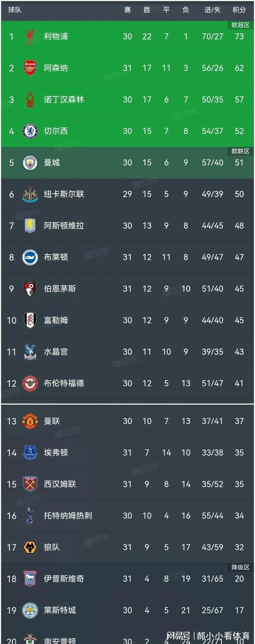Click the 欧冠区 zone label

tap(240, 25)
